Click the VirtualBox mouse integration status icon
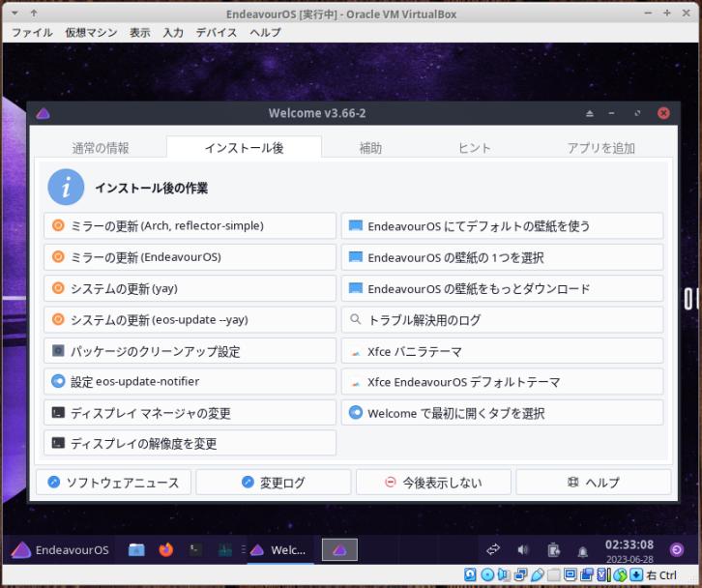Image resolution: width=702 pixels, height=588 pixels. pyautogui.click(x=620, y=574)
